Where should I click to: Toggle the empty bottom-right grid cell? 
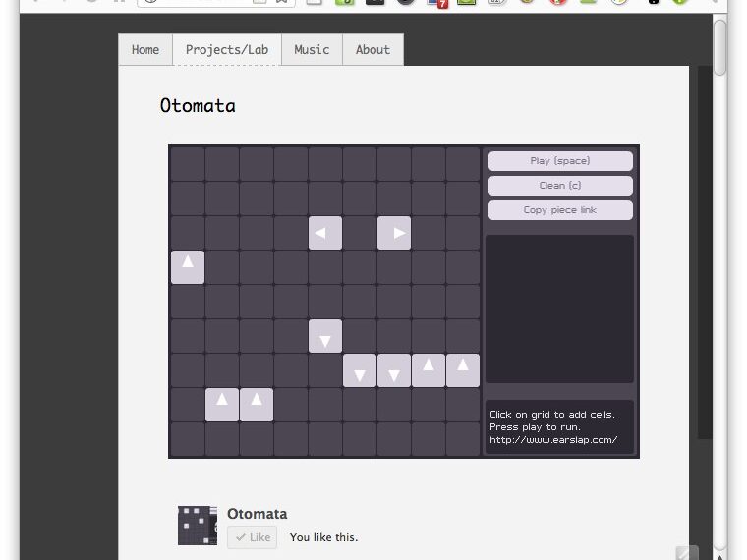point(463,439)
